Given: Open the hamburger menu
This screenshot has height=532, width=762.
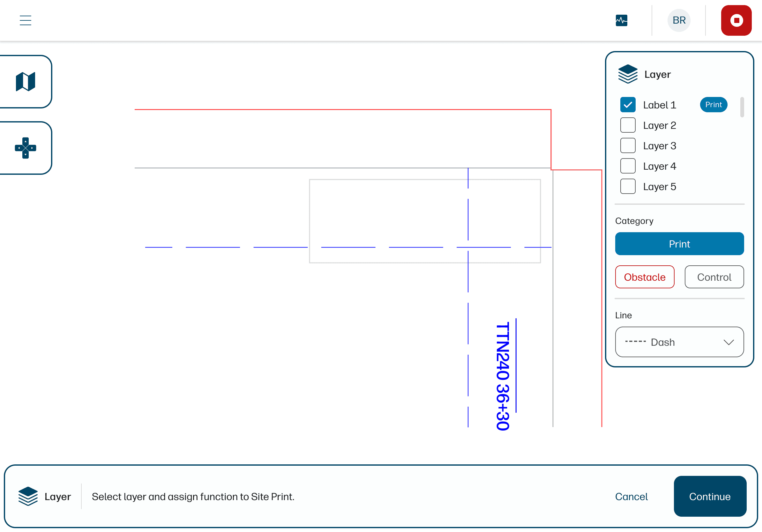Looking at the screenshot, I should click(25, 20).
